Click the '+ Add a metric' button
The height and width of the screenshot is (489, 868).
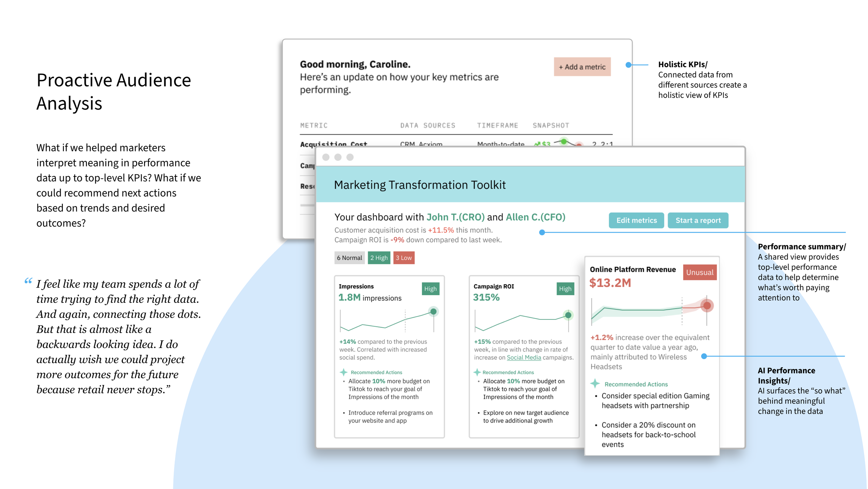pos(582,67)
